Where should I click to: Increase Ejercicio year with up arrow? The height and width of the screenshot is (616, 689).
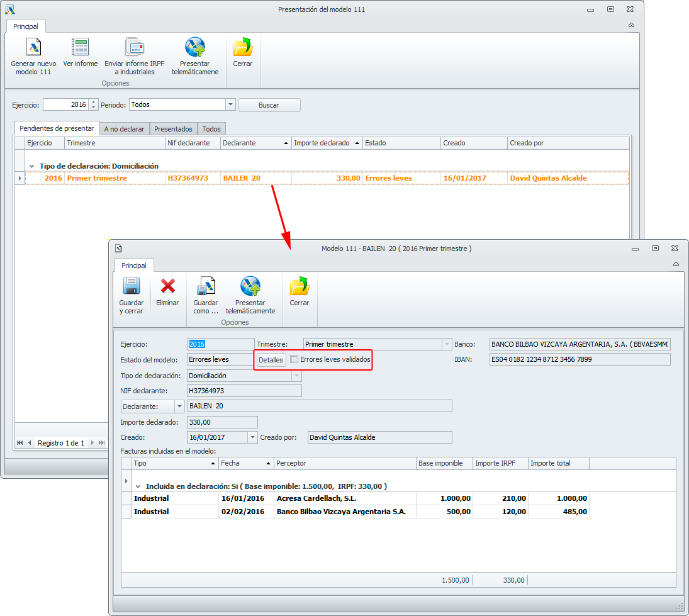click(x=94, y=102)
